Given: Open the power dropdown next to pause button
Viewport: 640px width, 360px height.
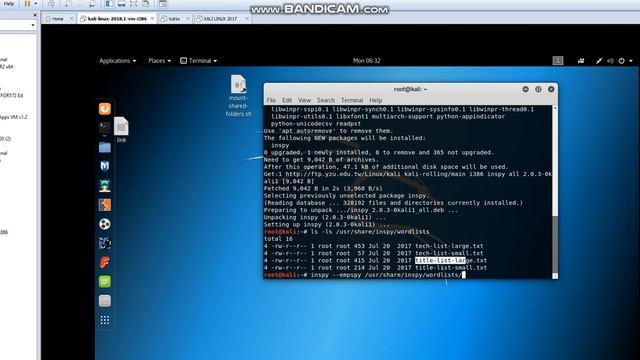Looking at the screenshot, I should coord(36,4).
